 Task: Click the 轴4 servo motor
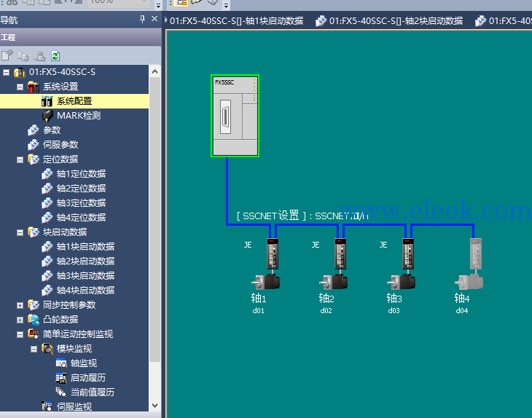[469, 282]
